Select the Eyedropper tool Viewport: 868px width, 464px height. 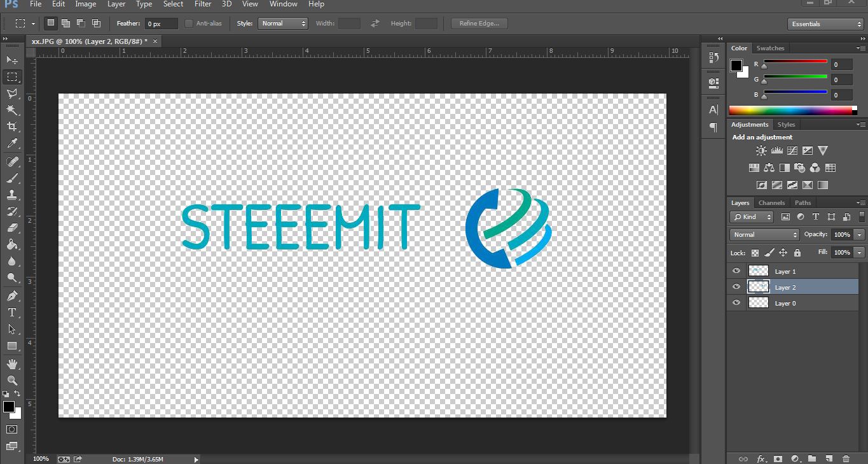tap(11, 144)
